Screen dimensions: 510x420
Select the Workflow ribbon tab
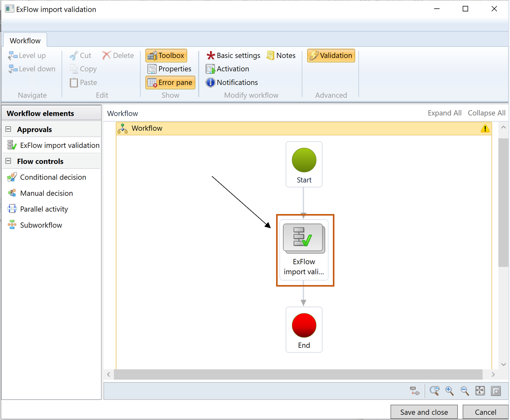point(25,41)
